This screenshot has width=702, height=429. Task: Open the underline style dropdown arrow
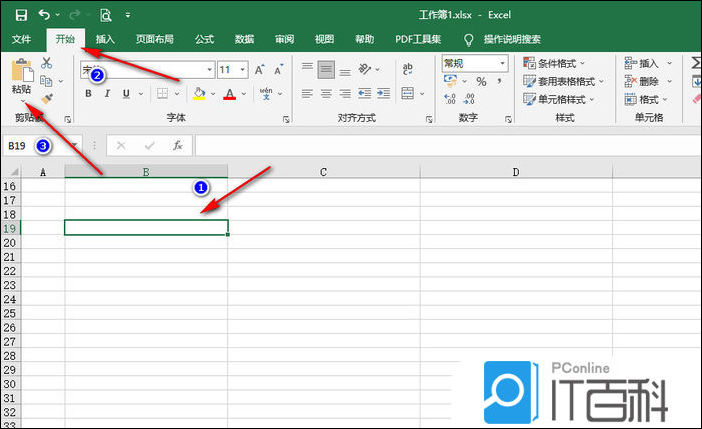[x=141, y=94]
